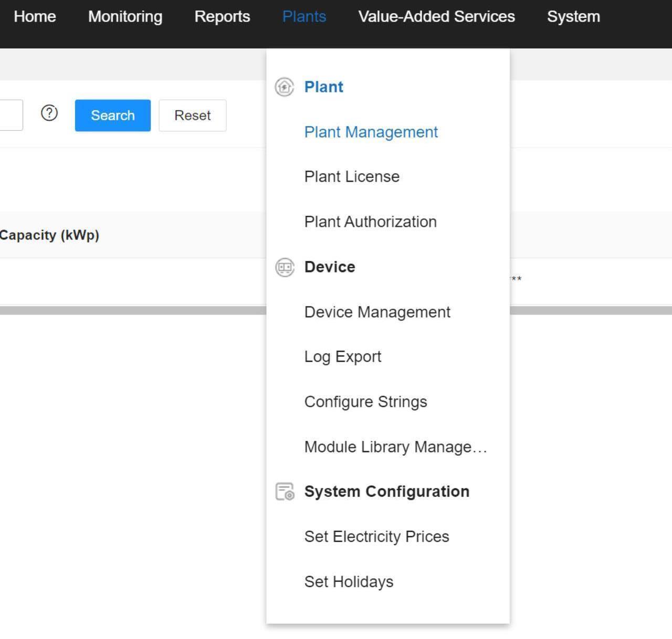Click the System Configuration heading

click(387, 492)
